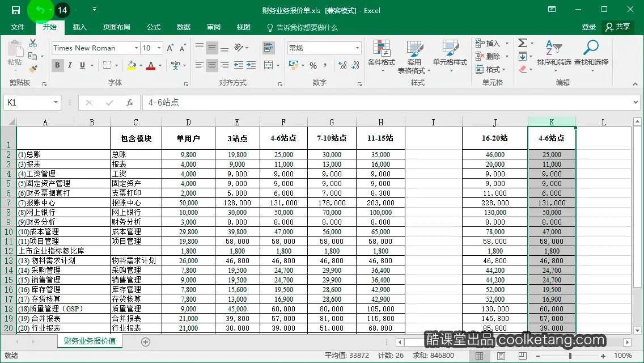
Task: Toggle Underline formatting
Action: coord(83,65)
